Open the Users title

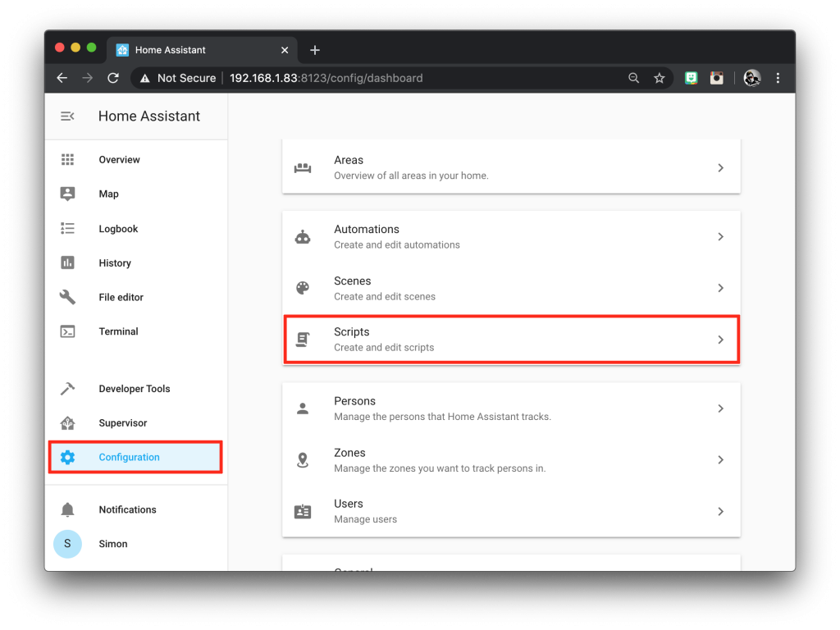tap(349, 504)
